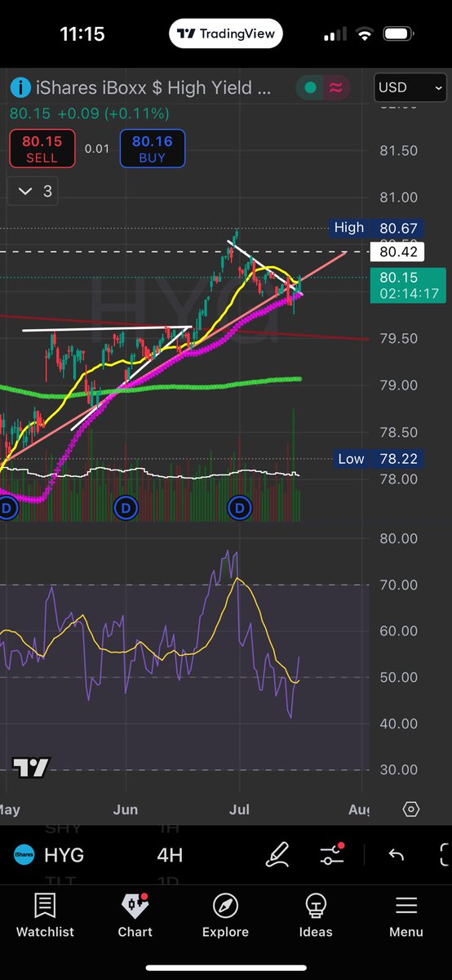Image resolution: width=452 pixels, height=980 pixels.
Task: Tap the Wi-Fi icon in status bar
Action: (365, 35)
